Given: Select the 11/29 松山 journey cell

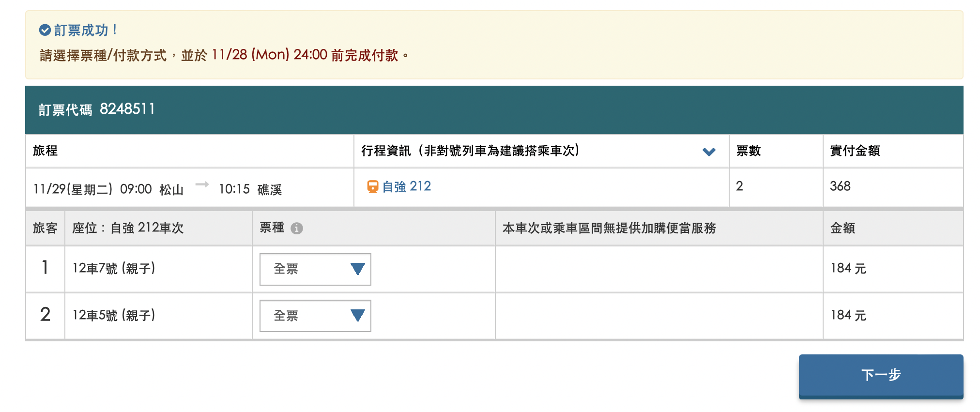Looking at the screenshot, I should point(157,189).
